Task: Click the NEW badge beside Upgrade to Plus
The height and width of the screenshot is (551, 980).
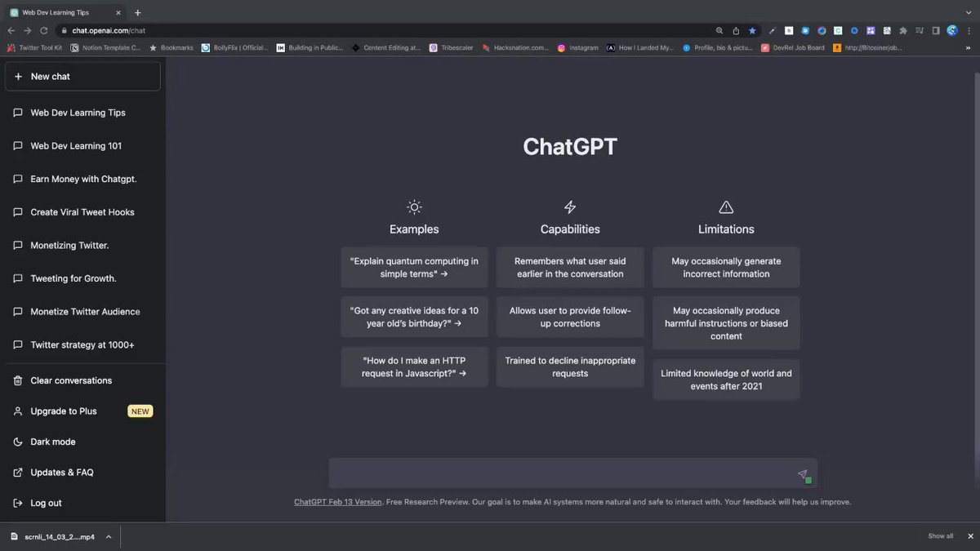Action: (140, 411)
